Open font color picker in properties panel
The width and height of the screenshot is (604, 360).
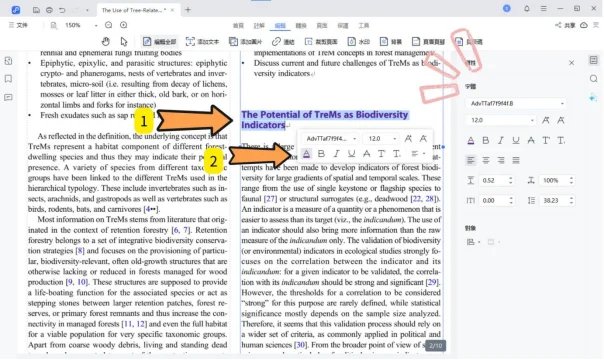tap(471, 141)
